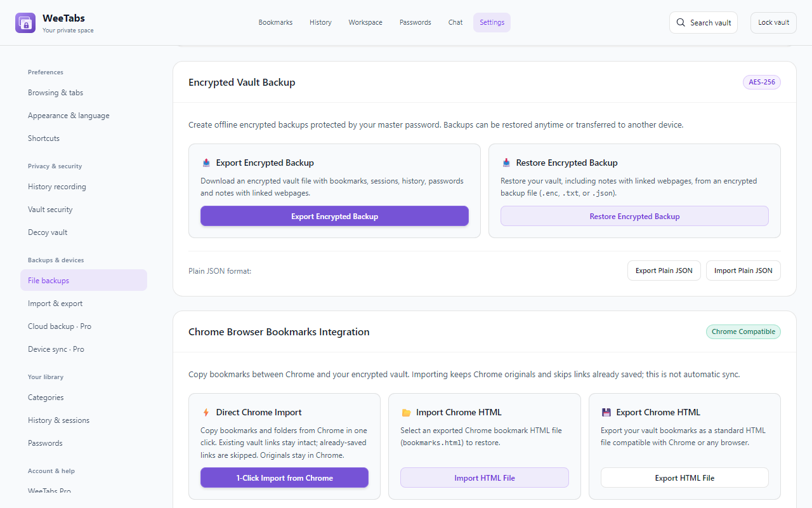Click the Import HTML File button
Image resolution: width=812 pixels, height=508 pixels.
click(485, 478)
